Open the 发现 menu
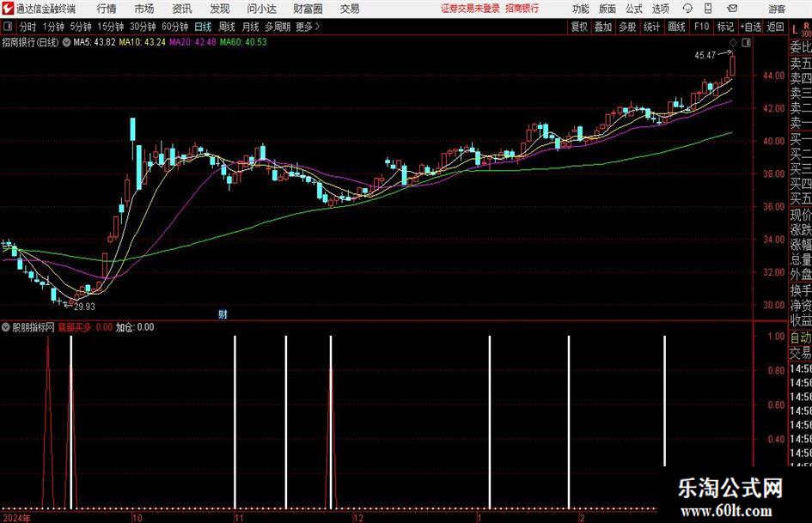 pyautogui.click(x=220, y=9)
